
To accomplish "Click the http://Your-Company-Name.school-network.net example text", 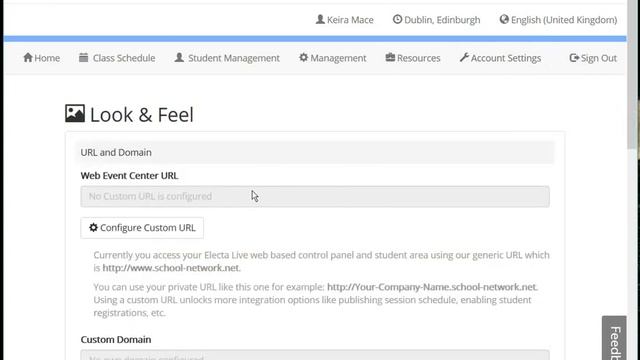I will coord(432,287).
